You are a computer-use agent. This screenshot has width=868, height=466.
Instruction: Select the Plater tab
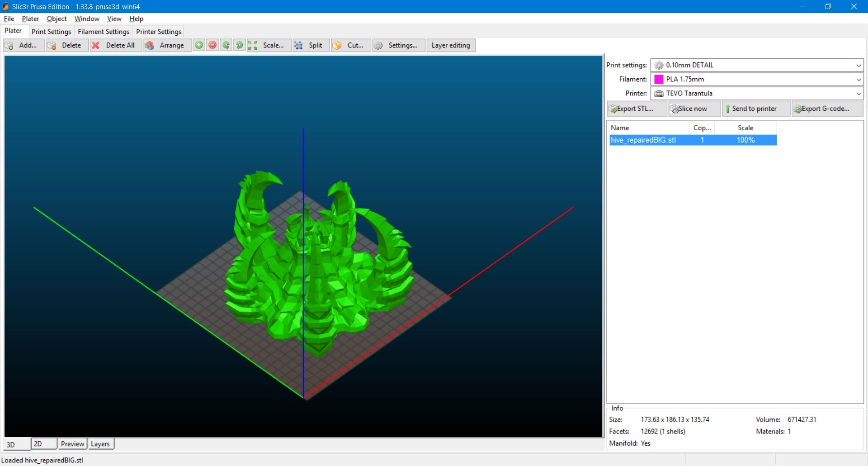[13, 31]
